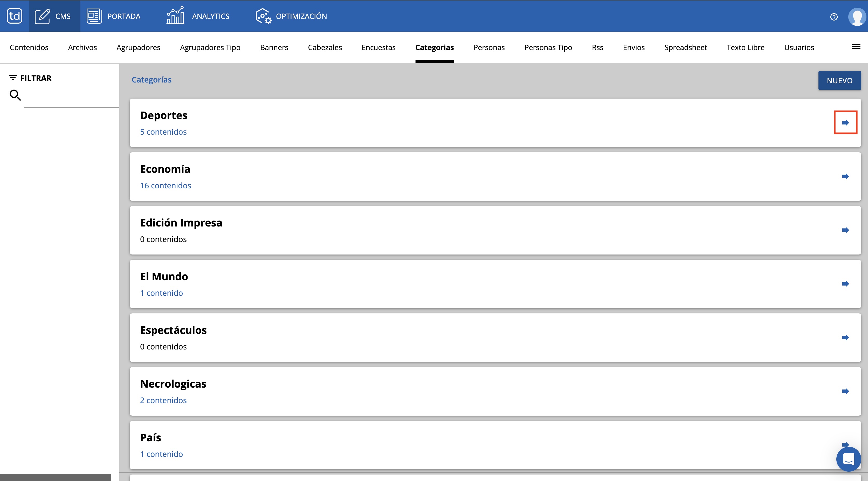Viewport: 868px width, 481px height.
Task: Focus the filter search input field
Action: click(72, 97)
